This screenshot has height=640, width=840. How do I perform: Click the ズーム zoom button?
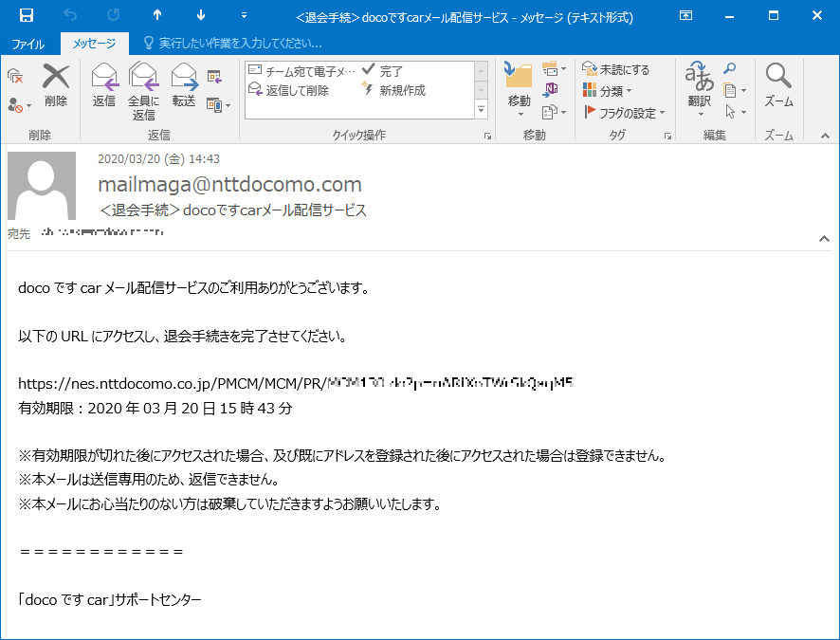778,85
